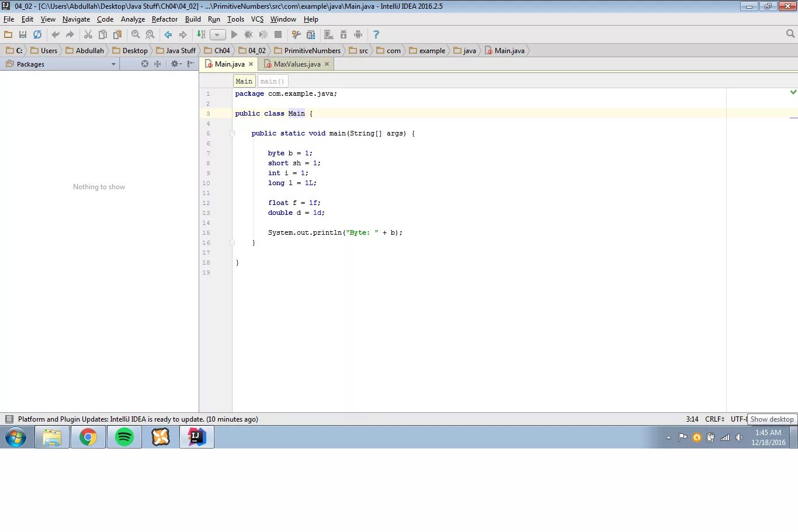
Task: Run with coverage icon in toolbar
Action: [263, 34]
